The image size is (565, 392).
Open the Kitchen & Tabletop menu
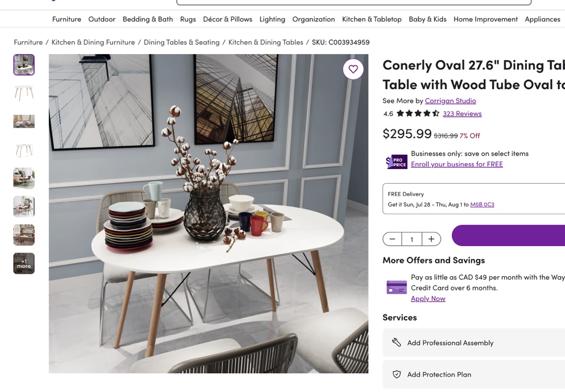pyautogui.click(x=371, y=19)
